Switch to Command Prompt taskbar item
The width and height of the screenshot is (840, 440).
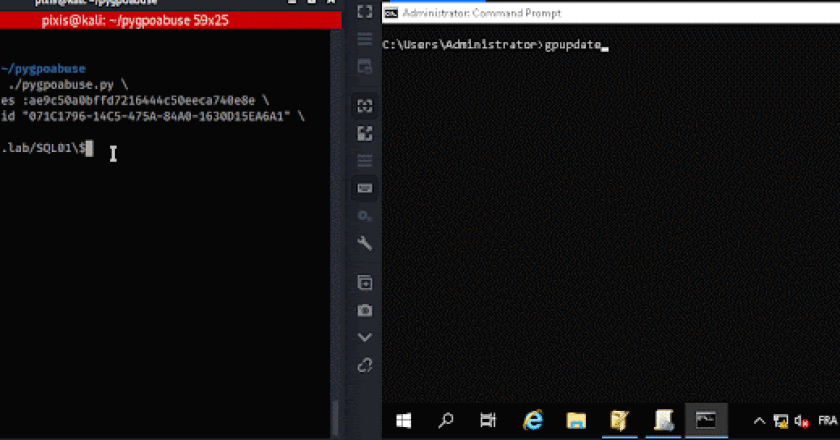tap(705, 420)
